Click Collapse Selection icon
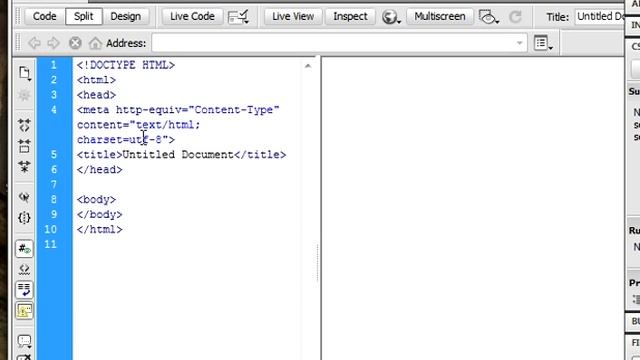640x360 pixels. [x=24, y=146]
